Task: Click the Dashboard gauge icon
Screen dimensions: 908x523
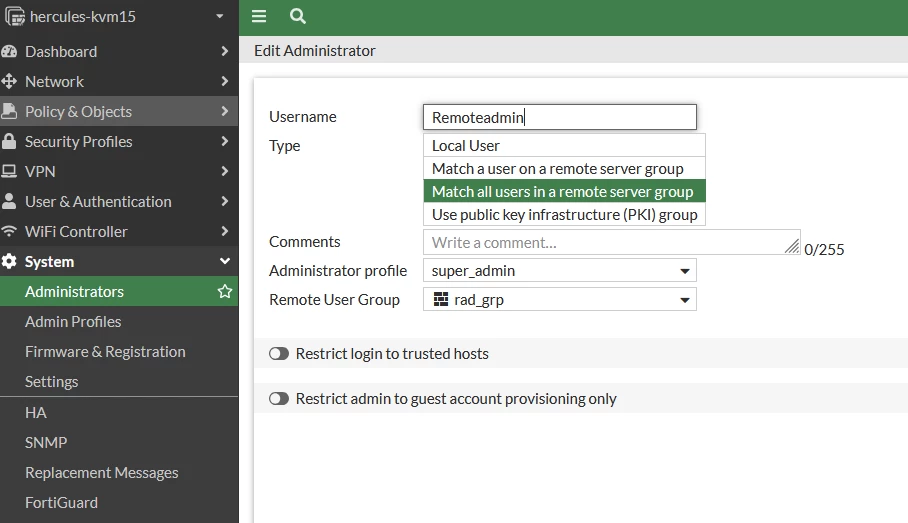Action: tap(9, 52)
